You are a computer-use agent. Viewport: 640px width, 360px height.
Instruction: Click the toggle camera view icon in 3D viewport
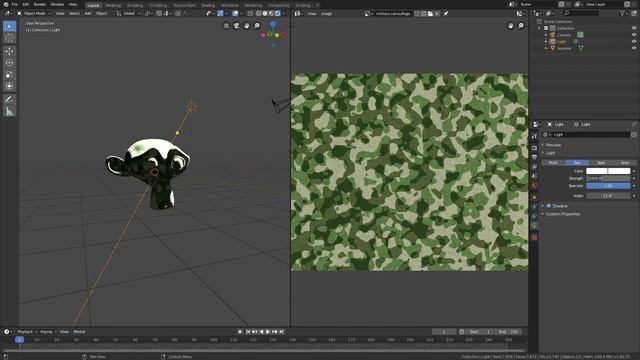pos(236,26)
